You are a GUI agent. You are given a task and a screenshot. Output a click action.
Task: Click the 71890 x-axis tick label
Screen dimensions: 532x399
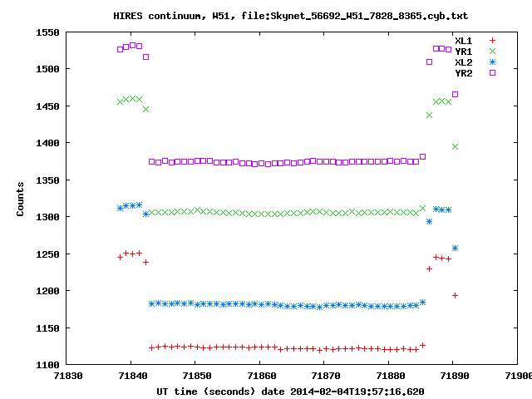coord(455,376)
